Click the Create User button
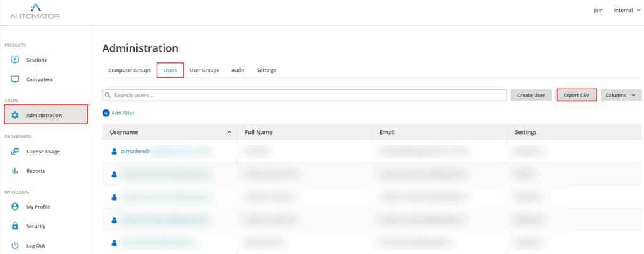The image size is (644, 254). point(531,95)
